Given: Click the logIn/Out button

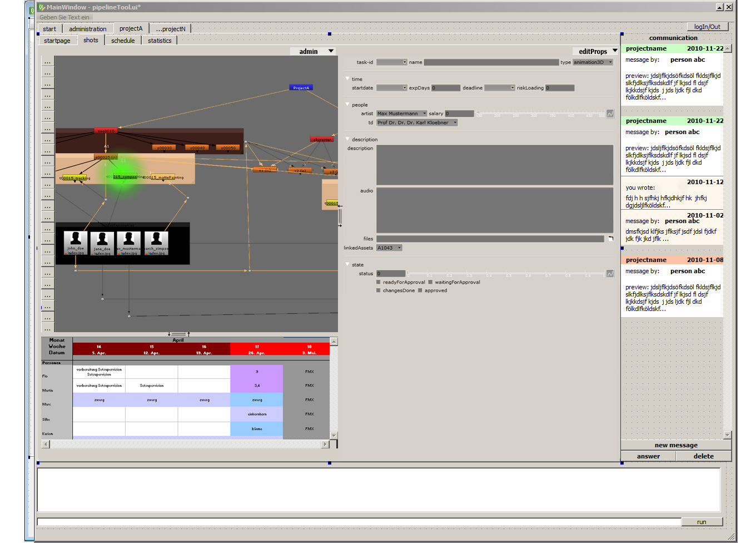Looking at the screenshot, I should [707, 27].
